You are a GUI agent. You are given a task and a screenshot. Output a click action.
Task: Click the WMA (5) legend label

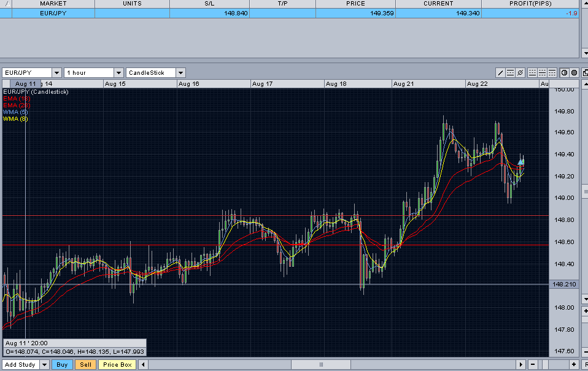pos(15,112)
